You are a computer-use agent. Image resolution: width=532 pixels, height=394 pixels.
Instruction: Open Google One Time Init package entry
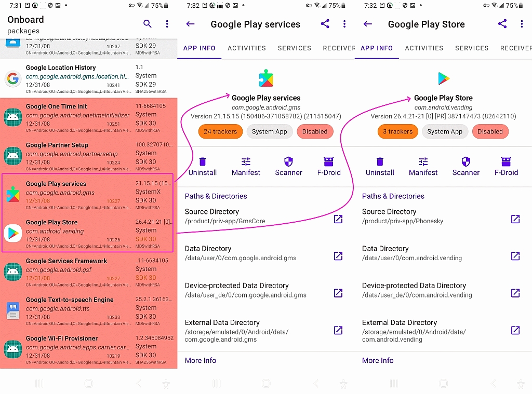tap(88, 118)
